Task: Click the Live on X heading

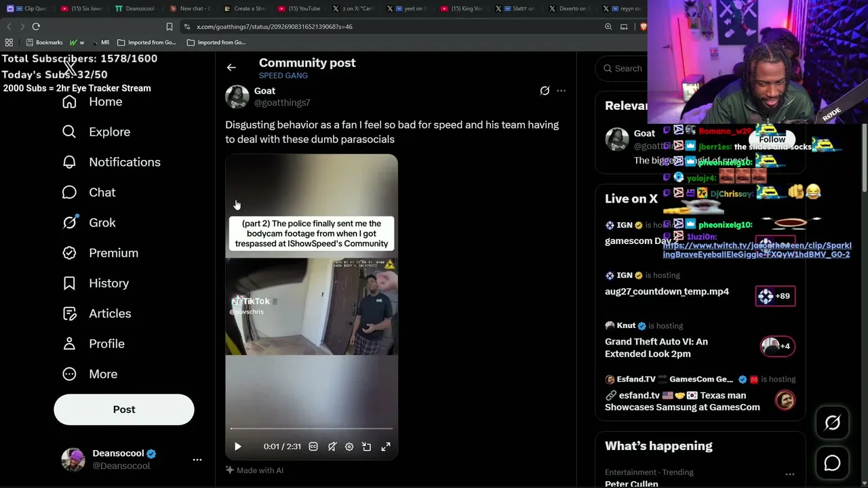Action: coord(631,199)
